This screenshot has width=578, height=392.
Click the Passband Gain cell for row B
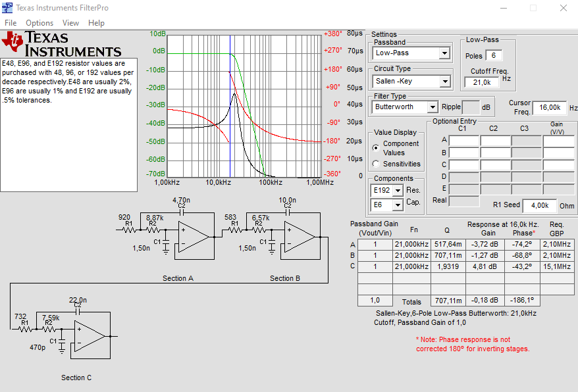click(x=375, y=255)
